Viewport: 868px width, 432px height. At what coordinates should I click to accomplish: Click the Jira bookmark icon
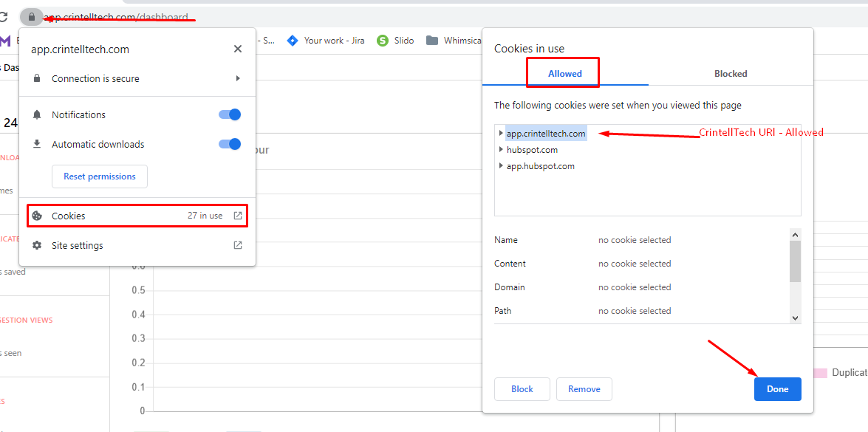point(293,41)
